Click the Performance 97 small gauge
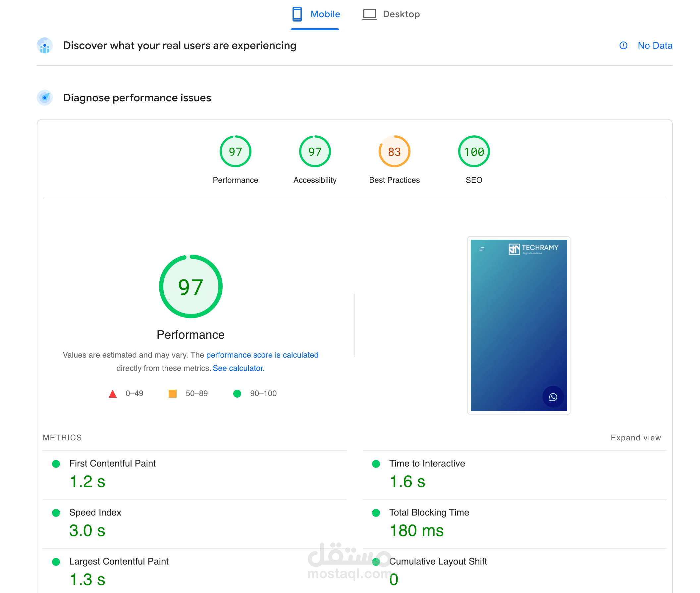The height and width of the screenshot is (593, 700). (235, 152)
